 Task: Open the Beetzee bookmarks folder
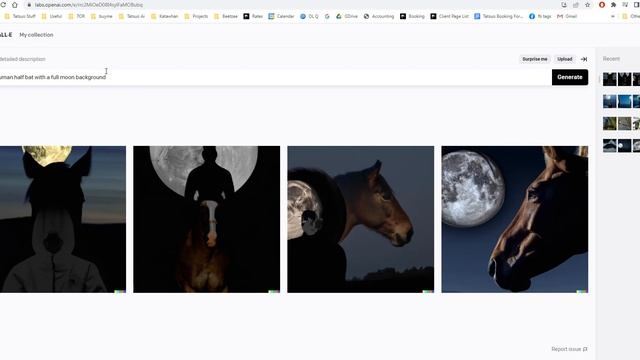226,16
